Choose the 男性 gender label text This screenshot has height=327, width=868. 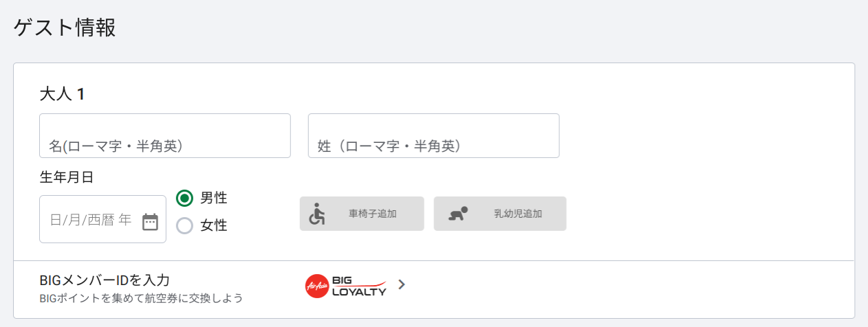tap(214, 198)
